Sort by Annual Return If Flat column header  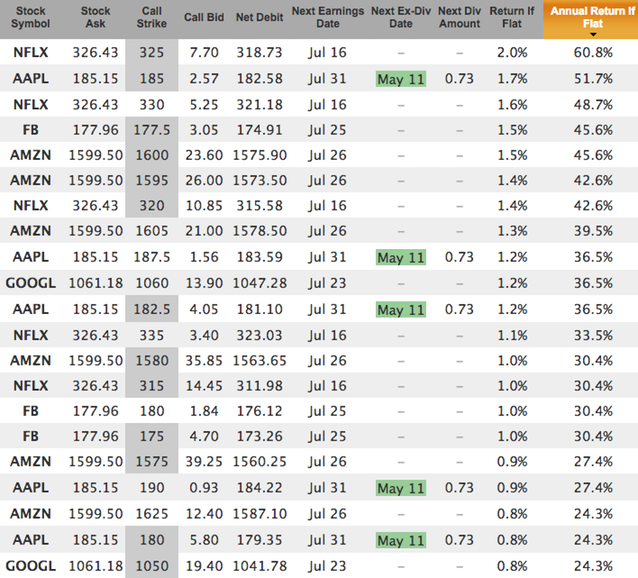[592, 17]
